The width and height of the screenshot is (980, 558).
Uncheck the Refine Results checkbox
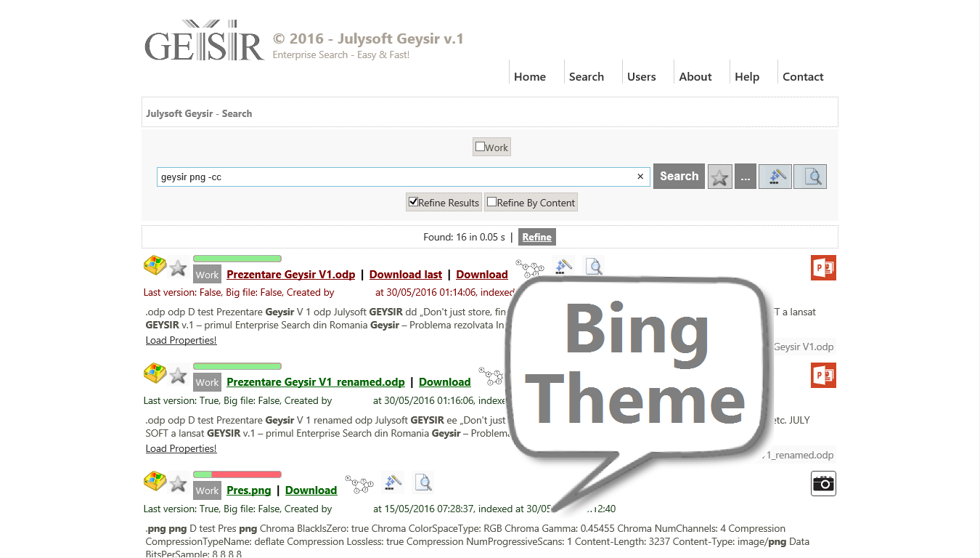click(x=413, y=202)
